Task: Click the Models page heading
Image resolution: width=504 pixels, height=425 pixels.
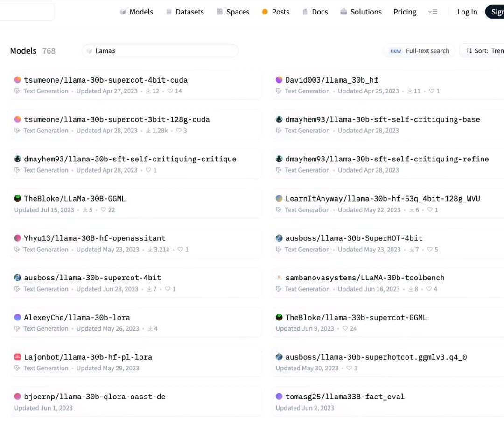Action: pos(23,51)
